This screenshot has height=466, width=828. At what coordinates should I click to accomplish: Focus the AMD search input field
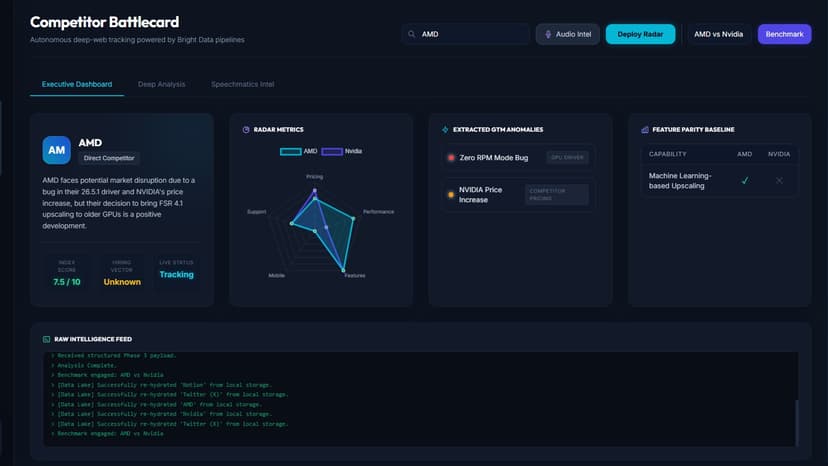pos(466,34)
